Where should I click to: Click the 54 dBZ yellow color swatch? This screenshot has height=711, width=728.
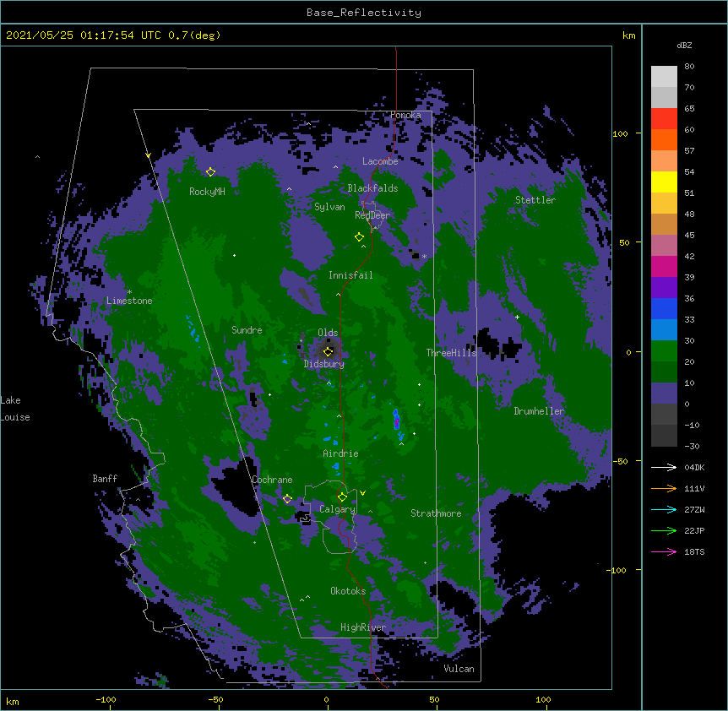click(x=664, y=182)
